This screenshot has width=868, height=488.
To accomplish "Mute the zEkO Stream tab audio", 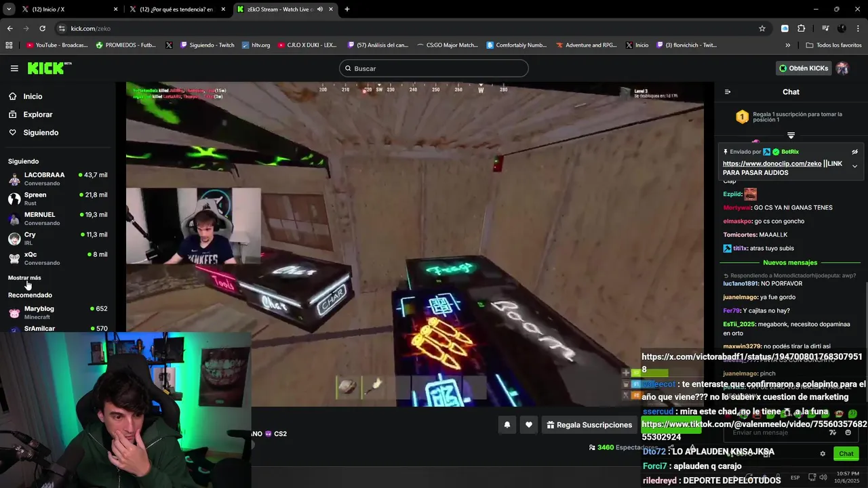I will pos(319,9).
